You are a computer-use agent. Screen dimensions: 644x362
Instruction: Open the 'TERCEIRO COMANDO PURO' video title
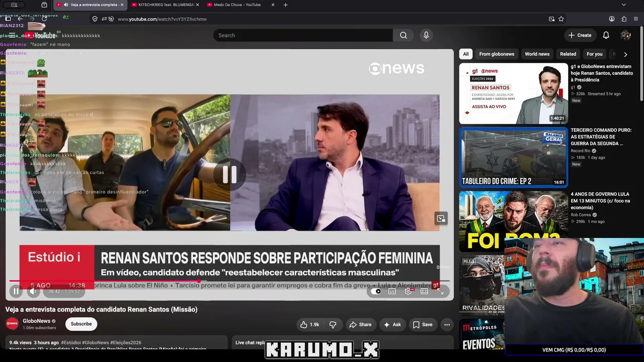point(601,137)
